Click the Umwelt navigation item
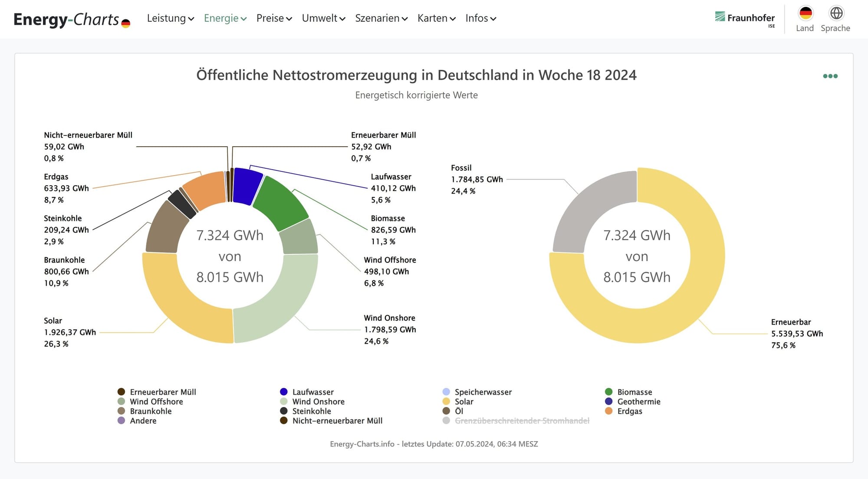The width and height of the screenshot is (868, 479). coord(323,18)
